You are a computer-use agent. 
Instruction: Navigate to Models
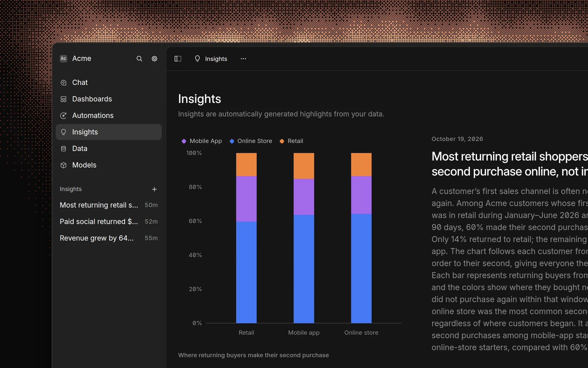(x=108, y=165)
